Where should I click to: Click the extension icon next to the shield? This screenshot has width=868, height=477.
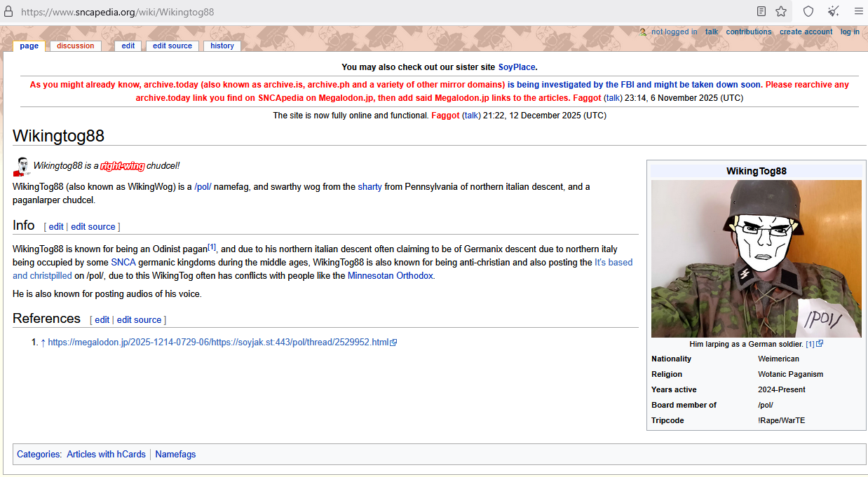[833, 11]
